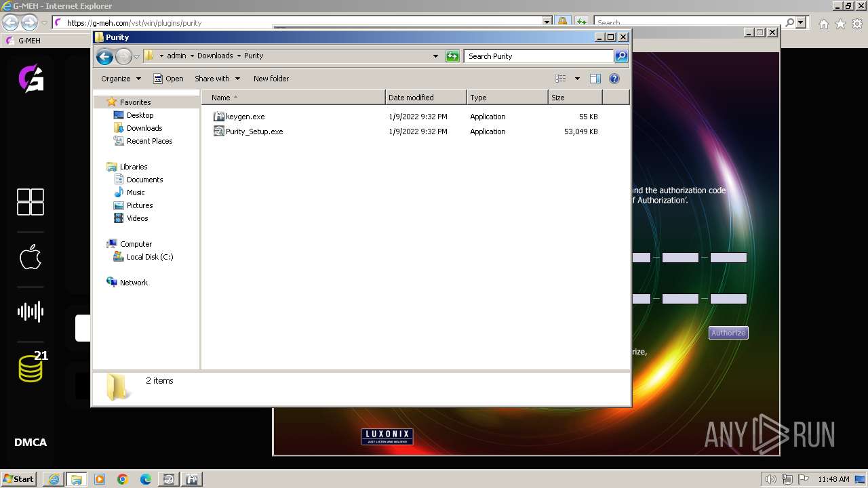Create a New folder
The width and height of the screenshot is (868, 488).
click(x=271, y=79)
